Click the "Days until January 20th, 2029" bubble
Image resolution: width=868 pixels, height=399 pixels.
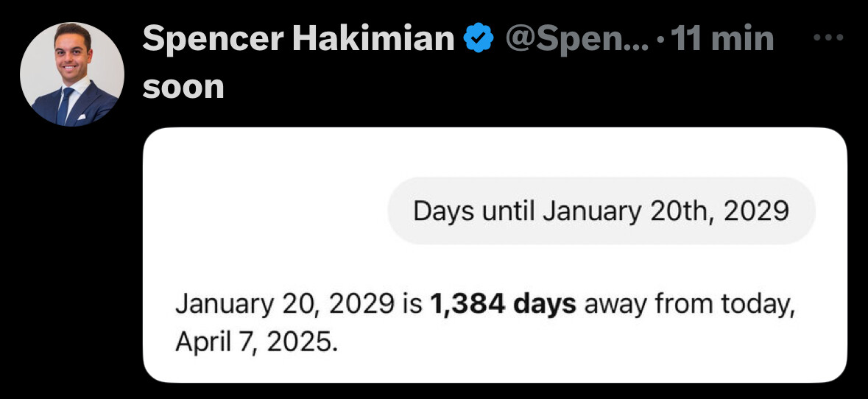pyautogui.click(x=601, y=211)
